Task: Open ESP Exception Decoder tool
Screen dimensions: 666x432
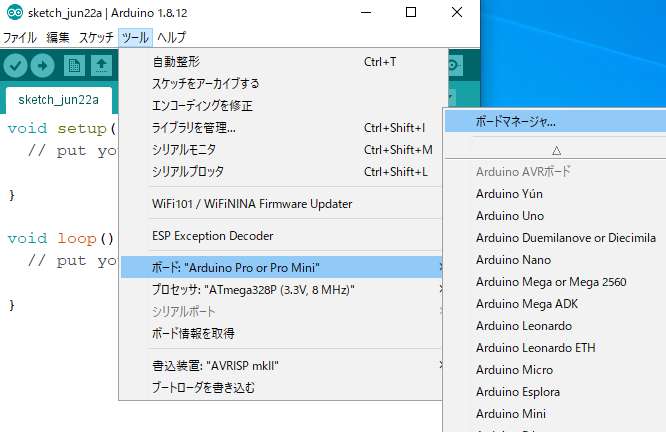Action: coord(211,236)
